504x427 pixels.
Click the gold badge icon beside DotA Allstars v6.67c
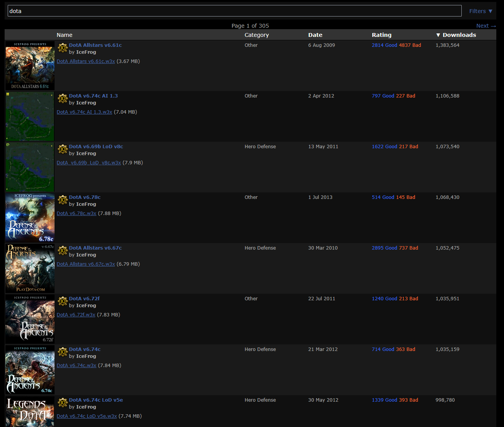point(63,250)
